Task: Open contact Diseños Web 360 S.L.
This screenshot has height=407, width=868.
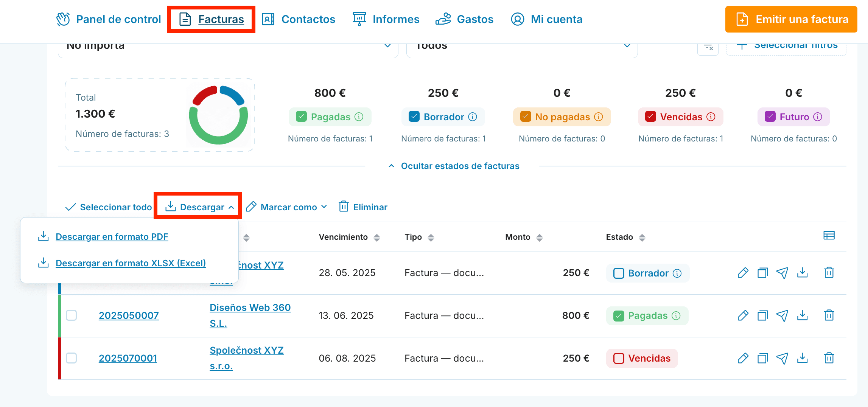Action: (250, 315)
